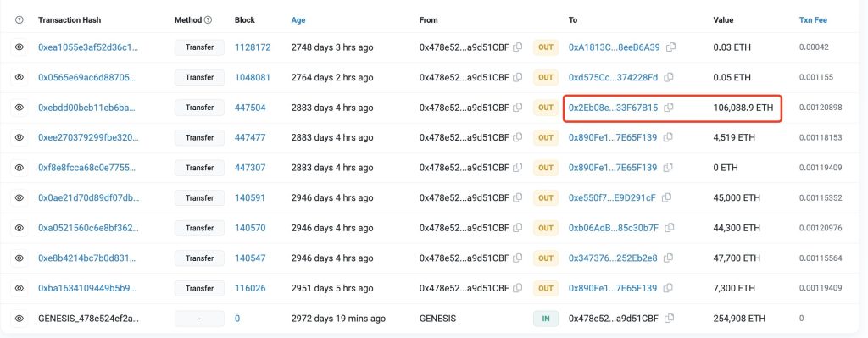Screen dimensions: 868x338
Task: Click the Block column header
Action: [245, 20]
